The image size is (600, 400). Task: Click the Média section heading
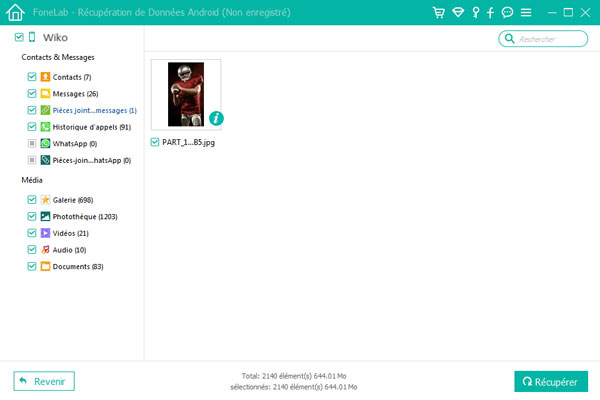tap(32, 180)
